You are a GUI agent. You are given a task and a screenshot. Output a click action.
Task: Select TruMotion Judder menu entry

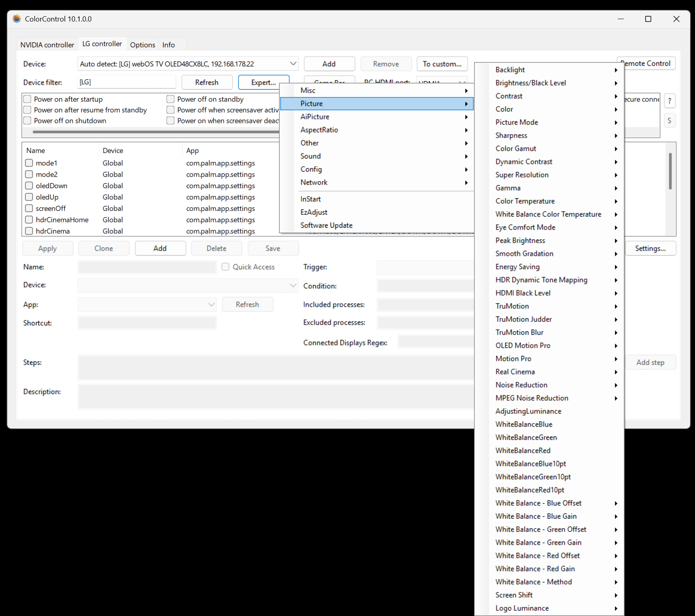pyautogui.click(x=549, y=319)
